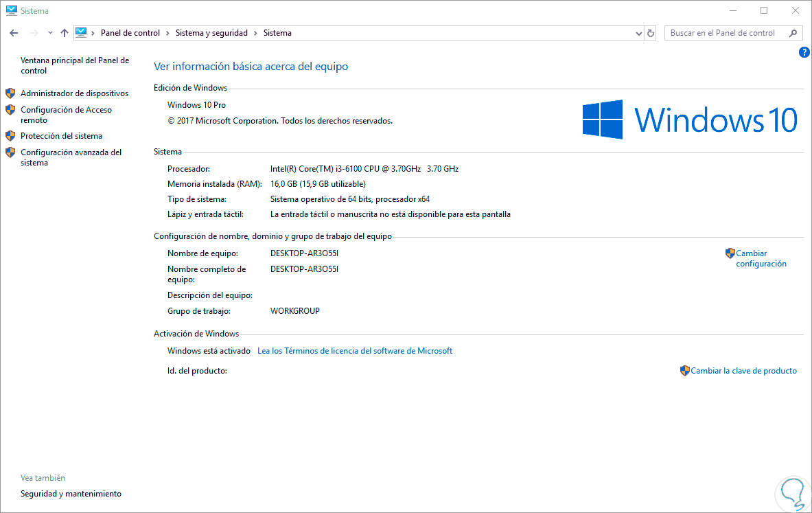Select Windows está activado text
The height and width of the screenshot is (513, 812).
[209, 351]
